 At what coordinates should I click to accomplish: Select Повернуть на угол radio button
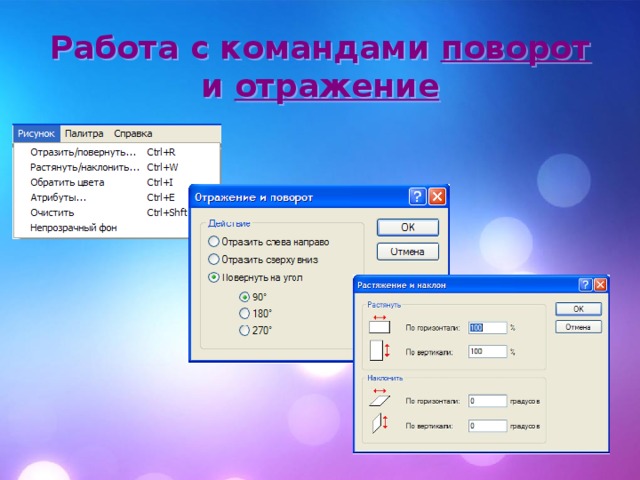click(x=213, y=278)
